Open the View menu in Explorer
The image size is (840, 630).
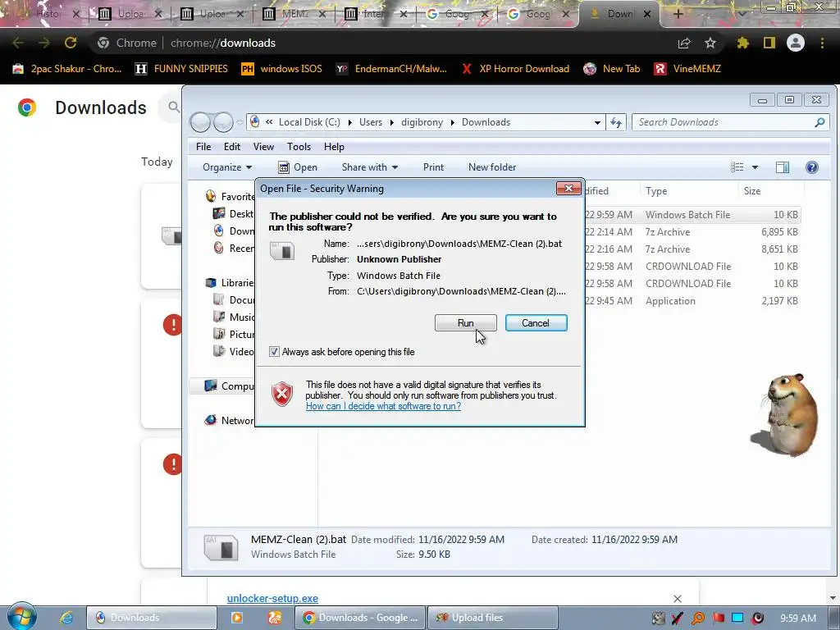tap(263, 147)
